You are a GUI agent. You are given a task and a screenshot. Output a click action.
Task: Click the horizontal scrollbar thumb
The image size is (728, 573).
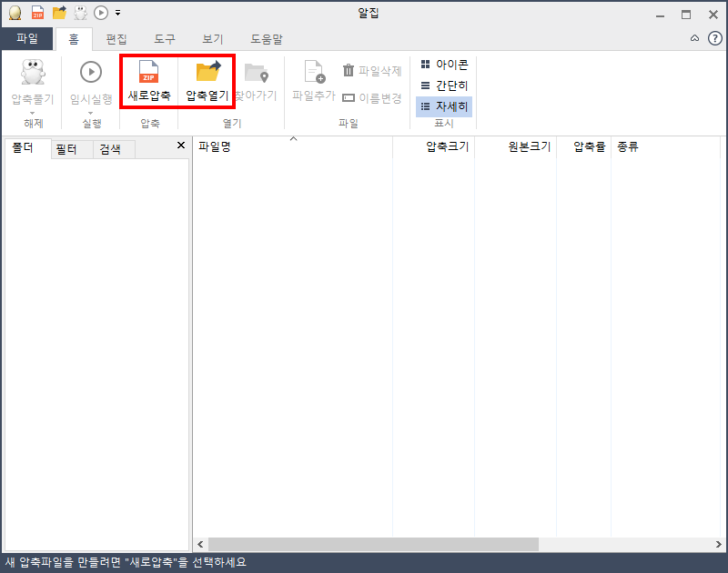click(x=373, y=544)
